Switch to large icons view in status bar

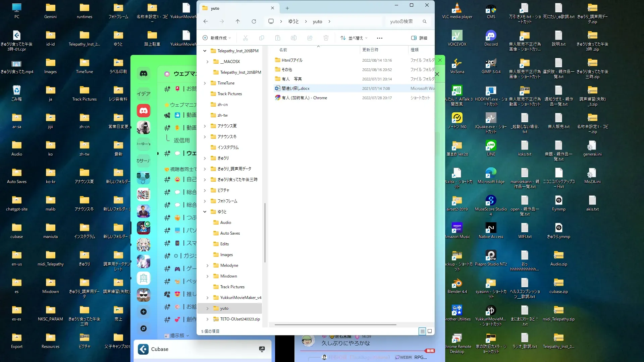tap(430, 331)
